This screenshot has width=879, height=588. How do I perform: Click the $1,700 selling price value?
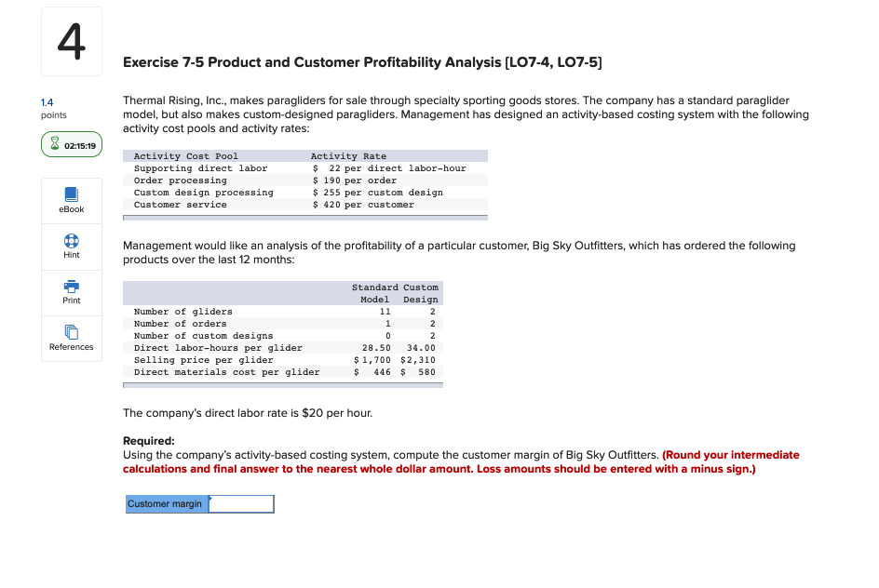click(372, 360)
